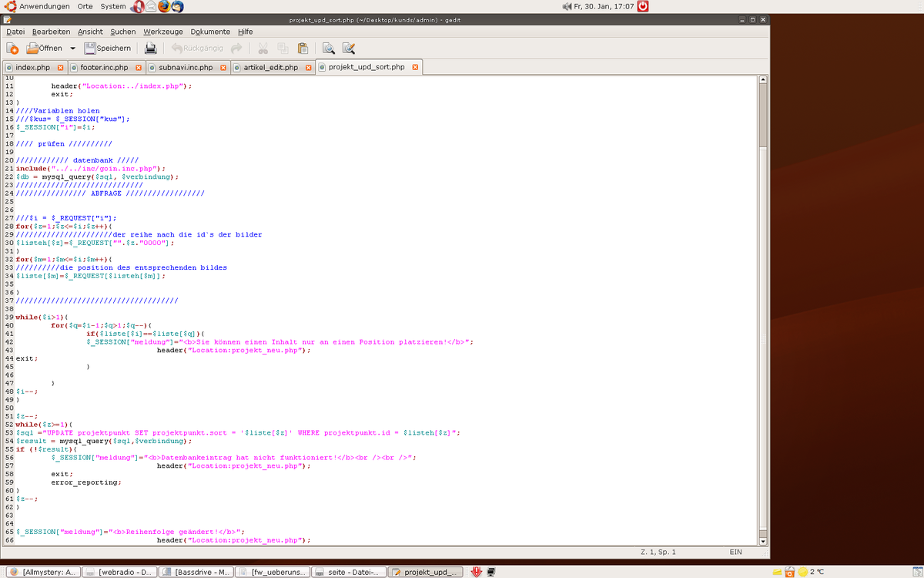Viewport: 924px width, 578px height.
Task: Close the artikel_edit.php tab
Action: tap(308, 68)
